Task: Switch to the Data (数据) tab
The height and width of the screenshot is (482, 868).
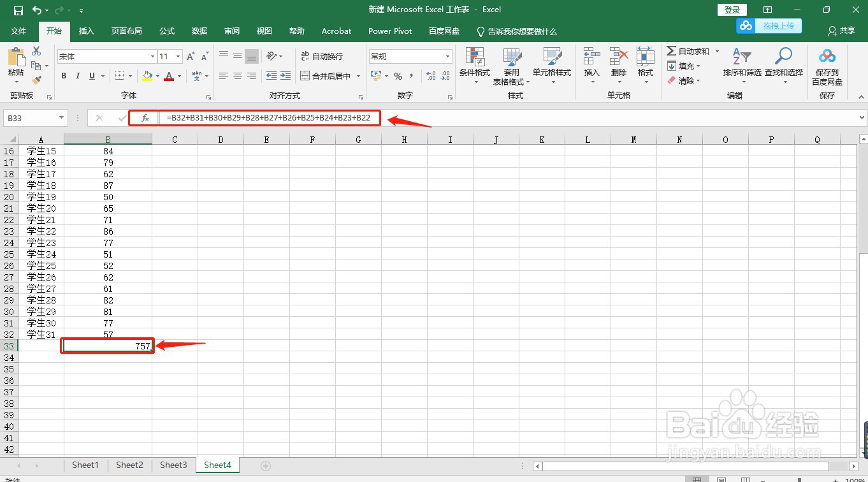Action: tap(199, 31)
